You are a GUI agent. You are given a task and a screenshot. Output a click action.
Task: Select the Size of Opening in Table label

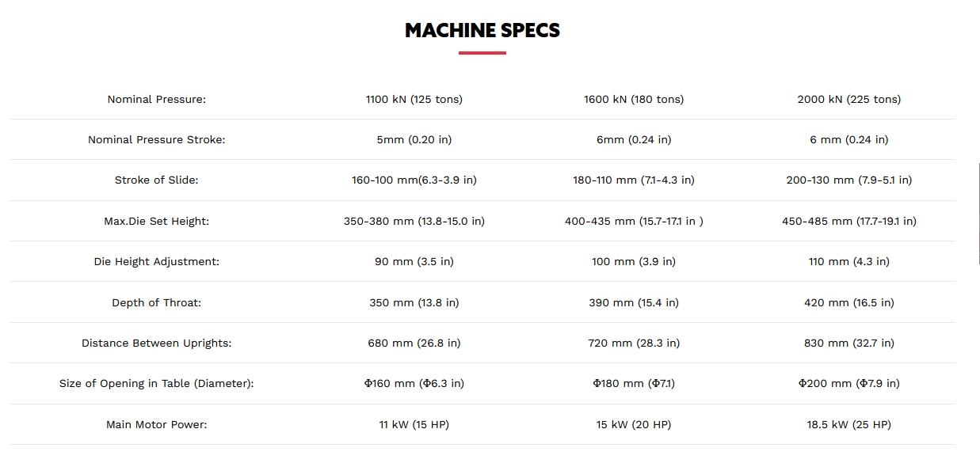[157, 383]
